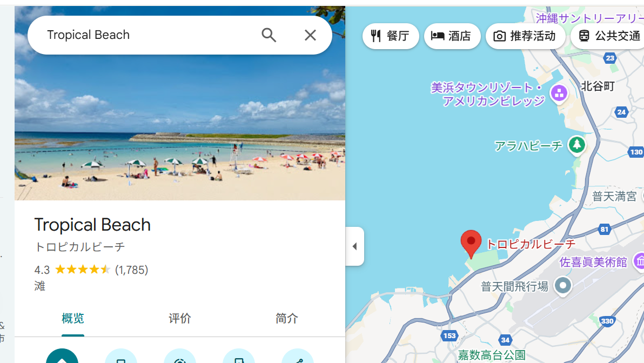Clear the Tropical Beach search with X
This screenshot has height=363, width=644.
311,35
